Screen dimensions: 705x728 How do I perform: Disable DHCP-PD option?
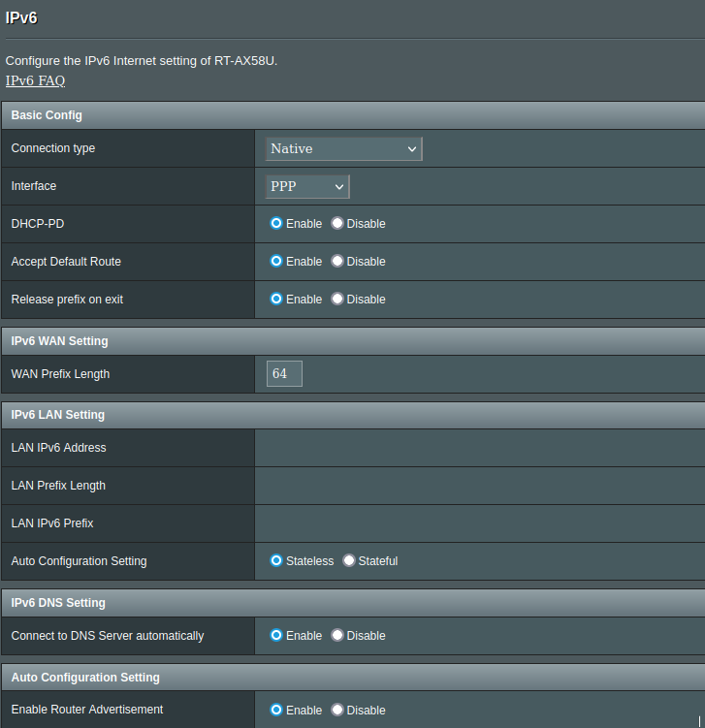337,224
